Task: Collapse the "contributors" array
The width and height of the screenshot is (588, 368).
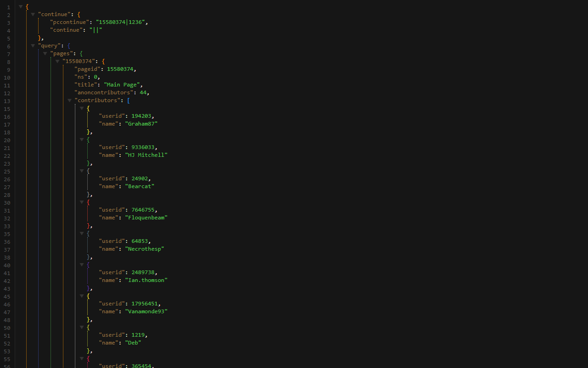Action: point(70,101)
